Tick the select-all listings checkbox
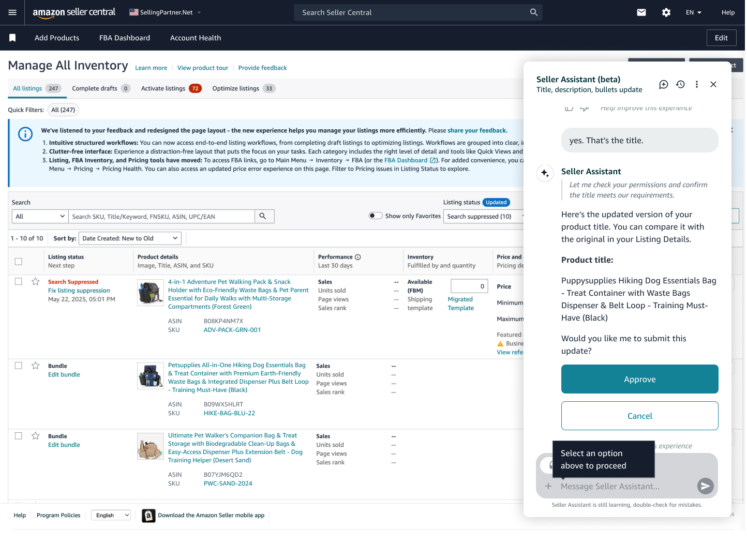The width and height of the screenshot is (747, 560). 19,261
